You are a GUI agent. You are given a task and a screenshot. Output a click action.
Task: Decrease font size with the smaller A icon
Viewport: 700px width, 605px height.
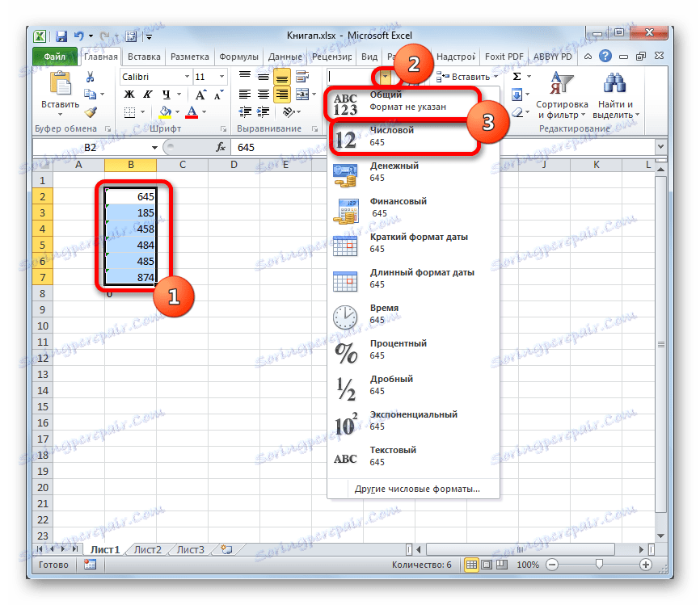(219, 95)
